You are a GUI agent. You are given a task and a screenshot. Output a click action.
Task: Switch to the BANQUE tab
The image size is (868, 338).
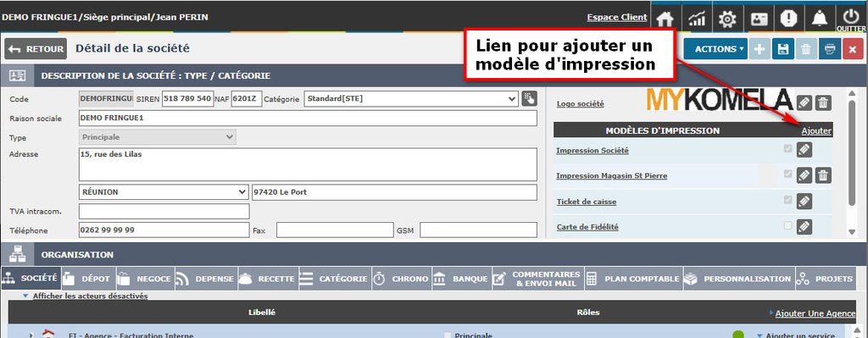coord(462,279)
